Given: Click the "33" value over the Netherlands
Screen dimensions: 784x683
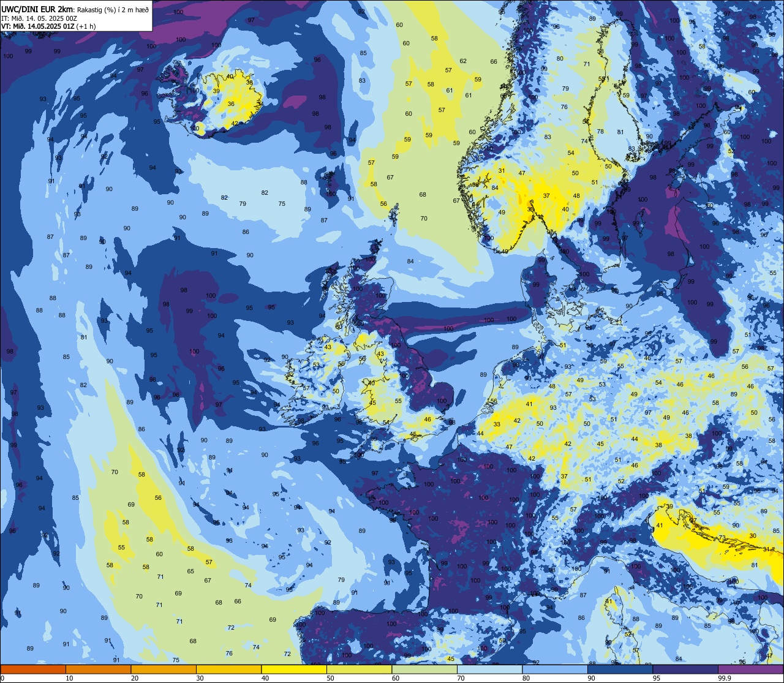Looking at the screenshot, I should coord(497,425).
